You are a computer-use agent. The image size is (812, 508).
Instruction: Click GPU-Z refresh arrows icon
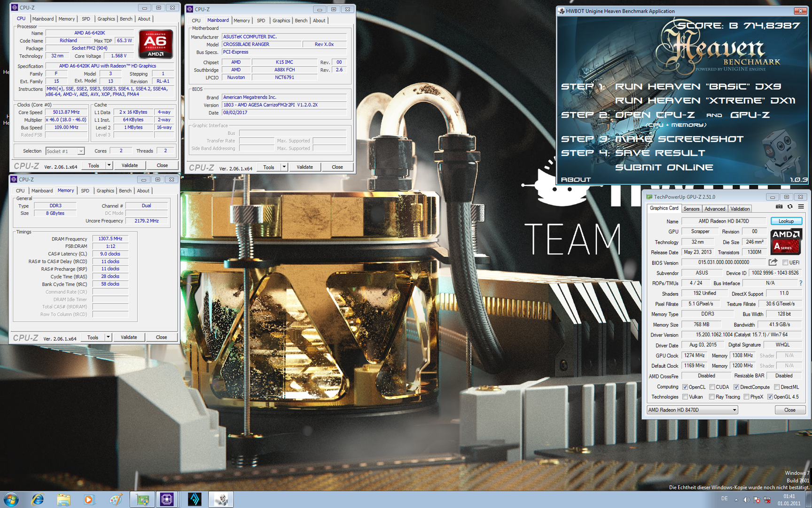pyautogui.click(x=790, y=206)
